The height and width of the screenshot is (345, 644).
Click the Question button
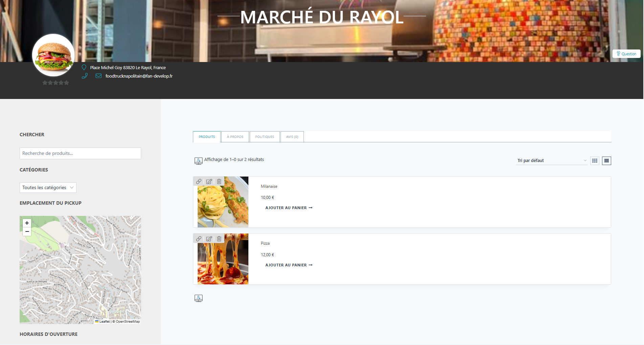626,54
